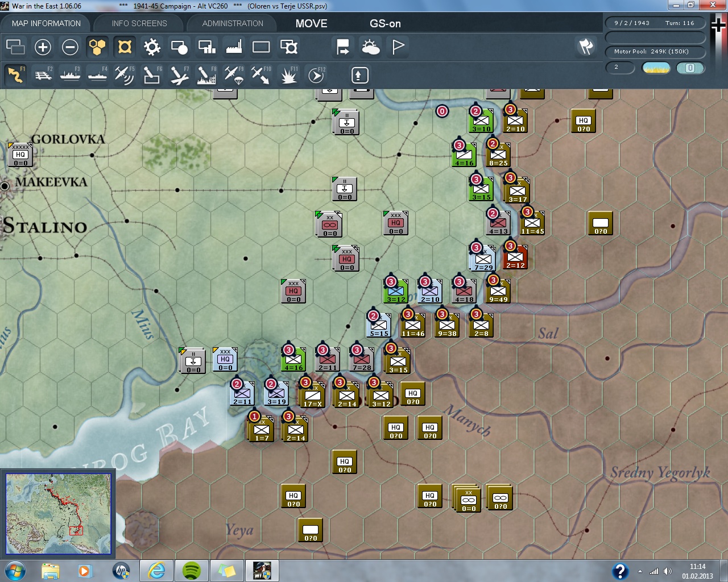Click the crossed flags icon
Image resolution: width=728 pixels, height=582 pixels.
click(x=586, y=47)
